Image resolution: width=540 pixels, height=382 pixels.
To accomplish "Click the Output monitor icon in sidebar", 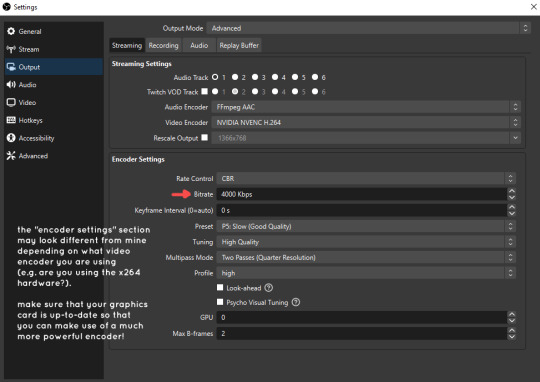I will tap(11, 67).
